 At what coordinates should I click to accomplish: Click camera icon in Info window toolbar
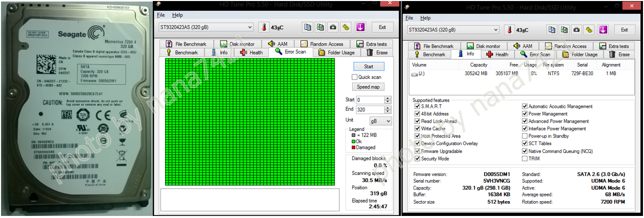[577, 30]
